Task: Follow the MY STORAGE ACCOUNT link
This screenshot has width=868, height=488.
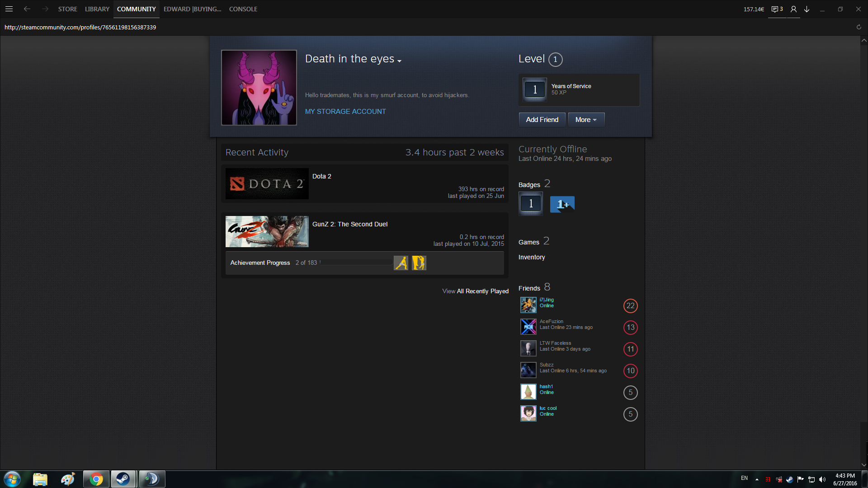Action: tap(345, 112)
